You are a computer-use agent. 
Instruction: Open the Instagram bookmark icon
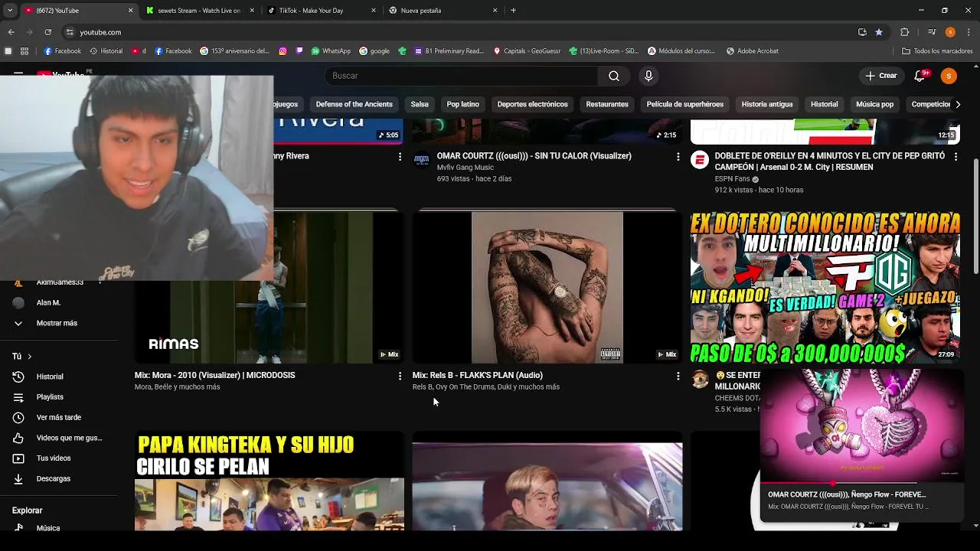pos(283,51)
